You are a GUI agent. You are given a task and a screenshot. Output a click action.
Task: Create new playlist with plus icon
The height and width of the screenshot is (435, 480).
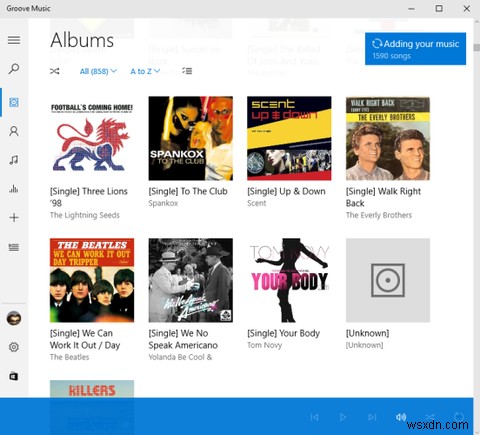14,218
